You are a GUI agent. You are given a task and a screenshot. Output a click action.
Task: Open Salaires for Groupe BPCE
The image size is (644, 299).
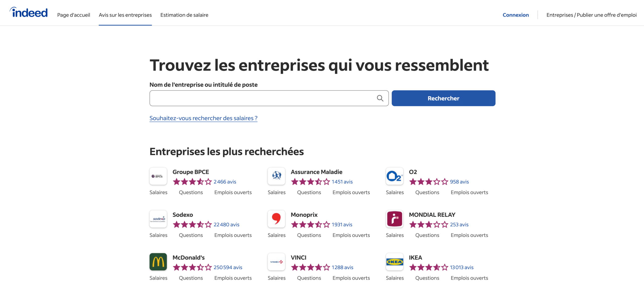pyautogui.click(x=158, y=192)
